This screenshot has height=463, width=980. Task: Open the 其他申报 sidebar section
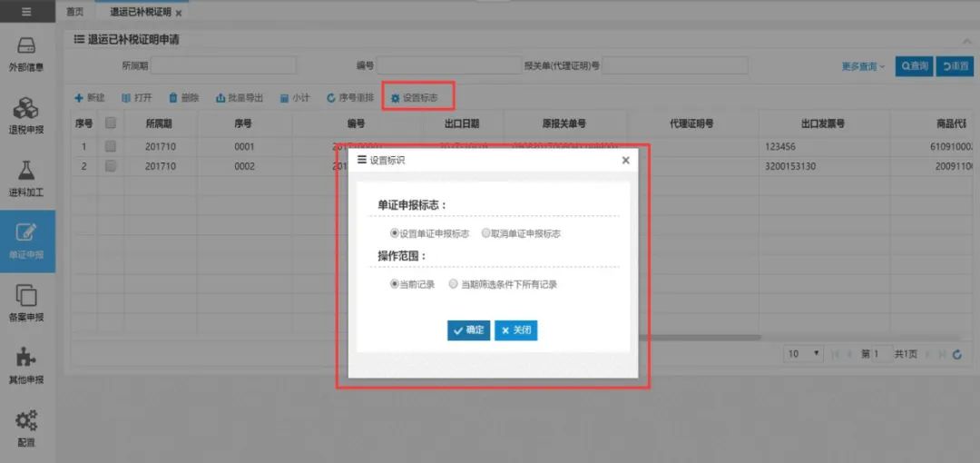[x=26, y=366]
